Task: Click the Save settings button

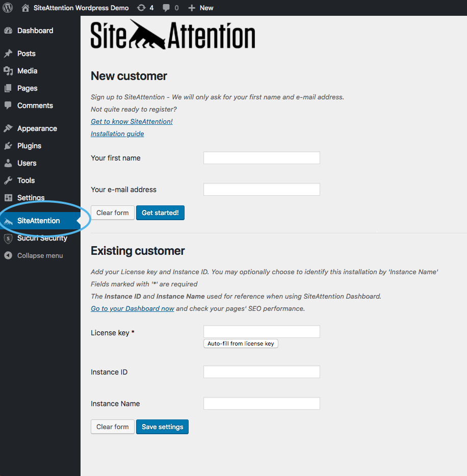Action: click(x=162, y=427)
